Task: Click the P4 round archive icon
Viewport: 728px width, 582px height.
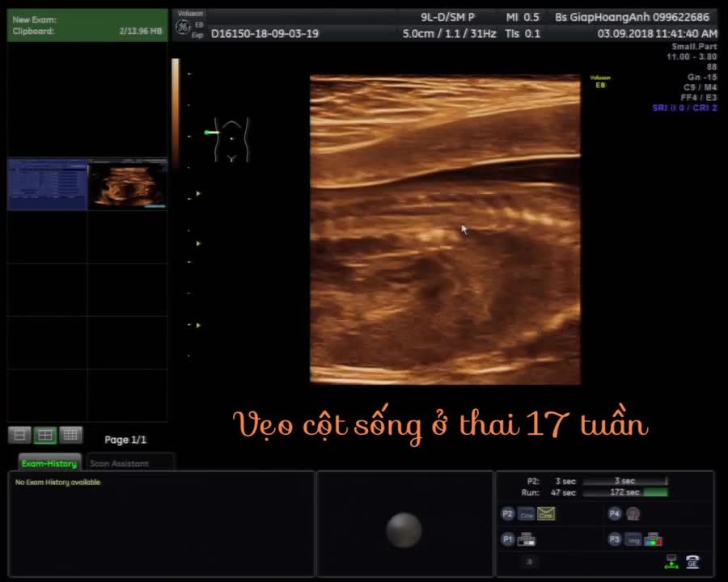Action: pos(633,514)
